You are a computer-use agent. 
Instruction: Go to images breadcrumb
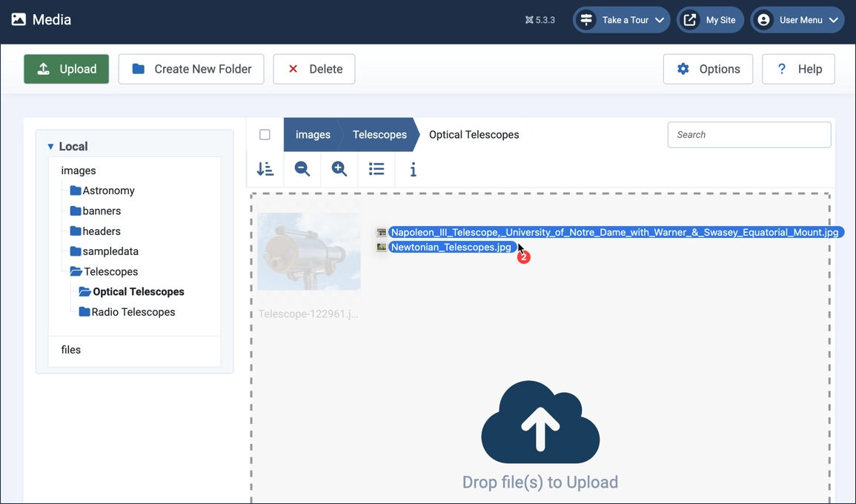(313, 135)
